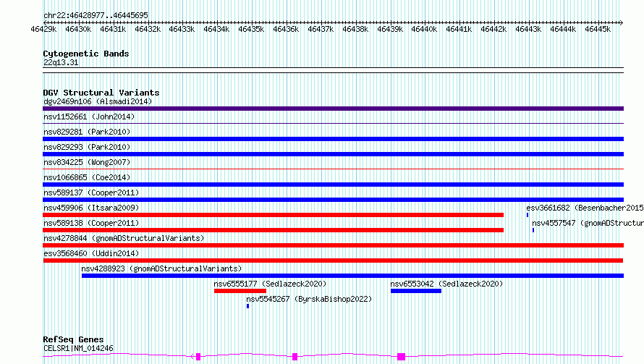Click the right arrow end of ruler
Viewport: 644px width, 364px height.
pyautogui.click(x=621, y=22)
